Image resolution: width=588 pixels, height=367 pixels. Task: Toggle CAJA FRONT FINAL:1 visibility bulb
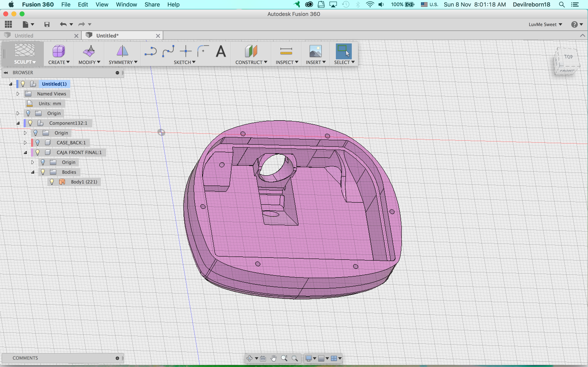point(37,153)
